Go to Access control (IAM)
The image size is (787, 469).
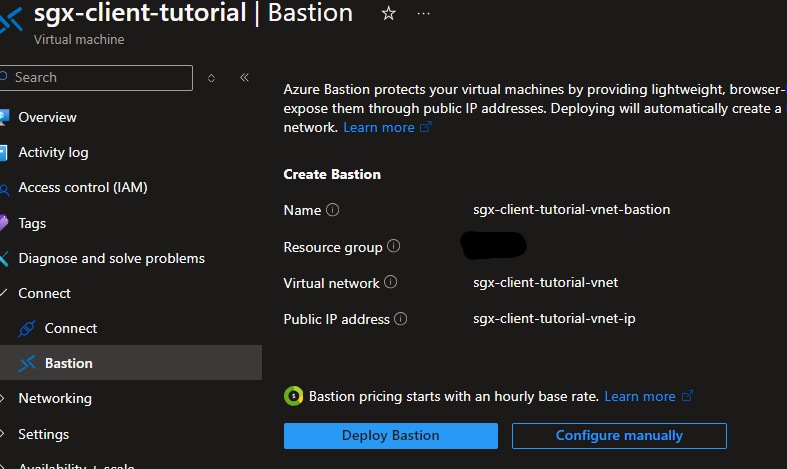82,187
